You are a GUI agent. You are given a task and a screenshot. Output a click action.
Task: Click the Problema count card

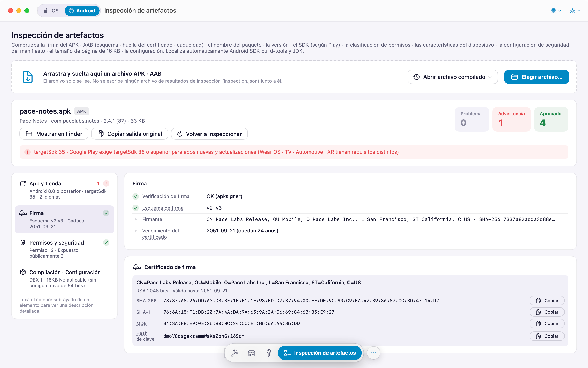click(x=472, y=119)
